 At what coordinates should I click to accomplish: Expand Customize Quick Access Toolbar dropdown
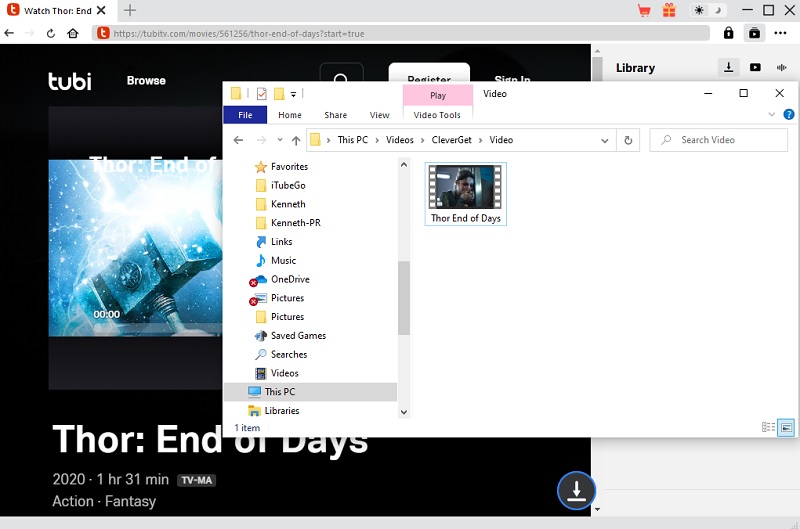point(293,94)
